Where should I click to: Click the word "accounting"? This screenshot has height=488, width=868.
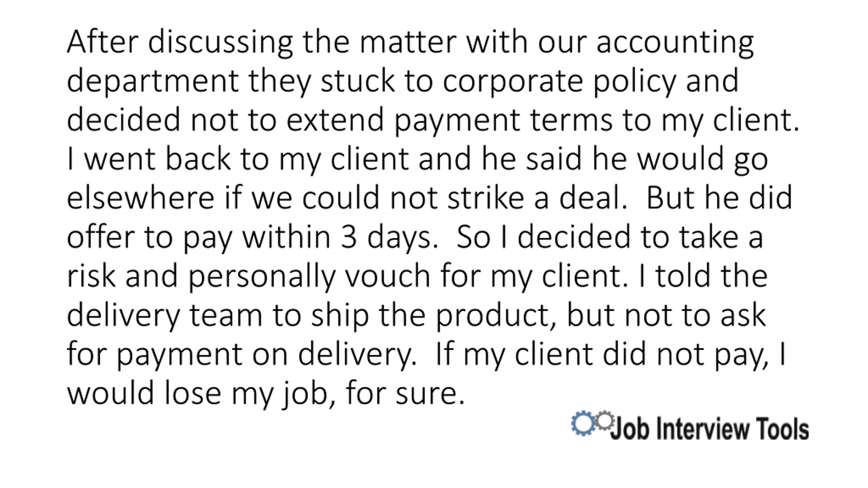point(675,43)
